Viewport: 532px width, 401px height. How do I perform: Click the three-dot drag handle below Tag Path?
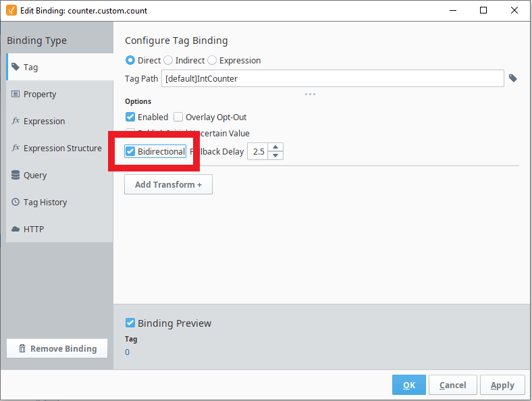coord(310,94)
